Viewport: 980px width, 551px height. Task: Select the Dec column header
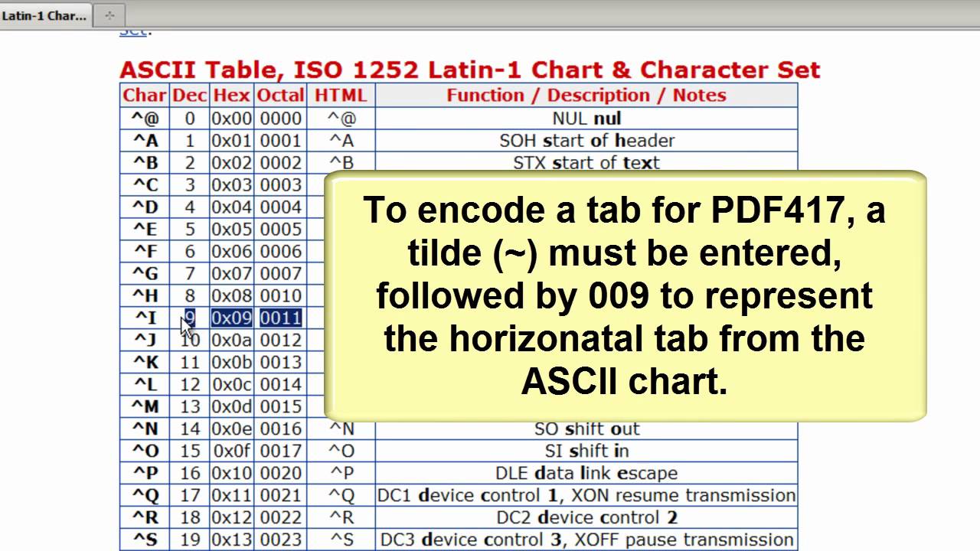[x=189, y=95]
